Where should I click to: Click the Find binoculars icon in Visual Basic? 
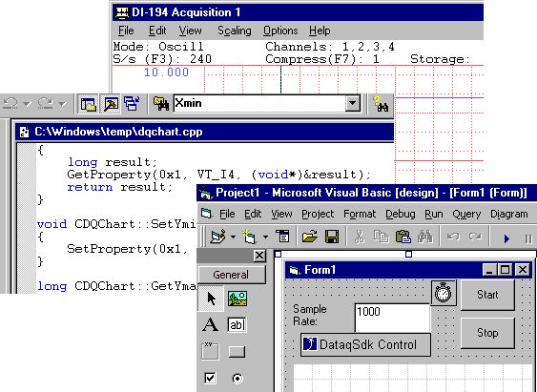(x=425, y=237)
